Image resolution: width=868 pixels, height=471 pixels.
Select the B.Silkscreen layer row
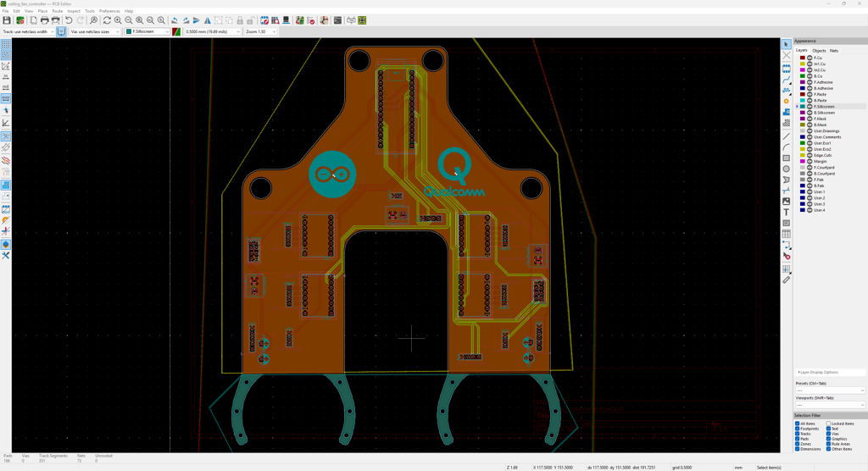click(x=830, y=113)
